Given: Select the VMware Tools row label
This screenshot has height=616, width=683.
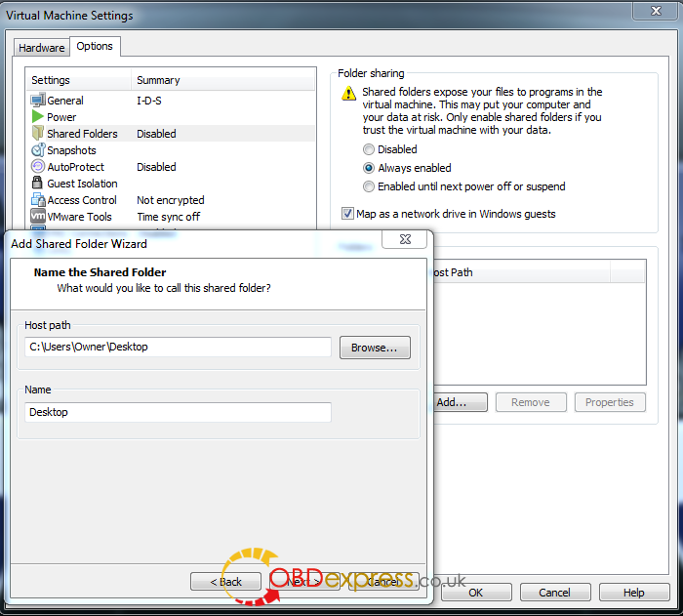Looking at the screenshot, I should (79, 217).
